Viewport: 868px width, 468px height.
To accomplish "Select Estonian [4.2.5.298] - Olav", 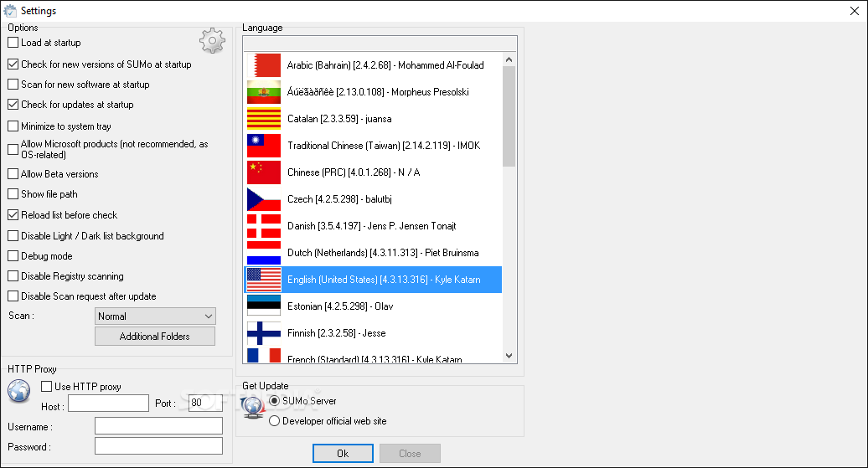I will tap(373, 306).
